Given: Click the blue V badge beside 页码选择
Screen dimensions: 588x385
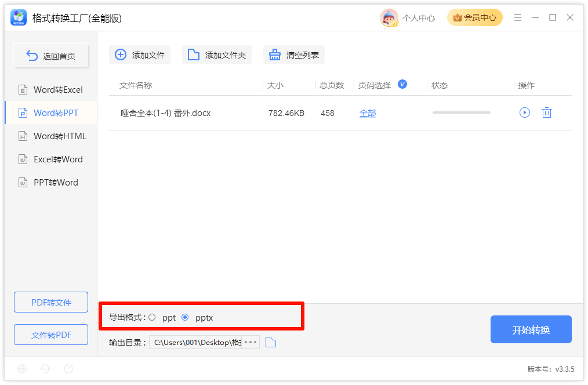Looking at the screenshot, I should point(402,84).
